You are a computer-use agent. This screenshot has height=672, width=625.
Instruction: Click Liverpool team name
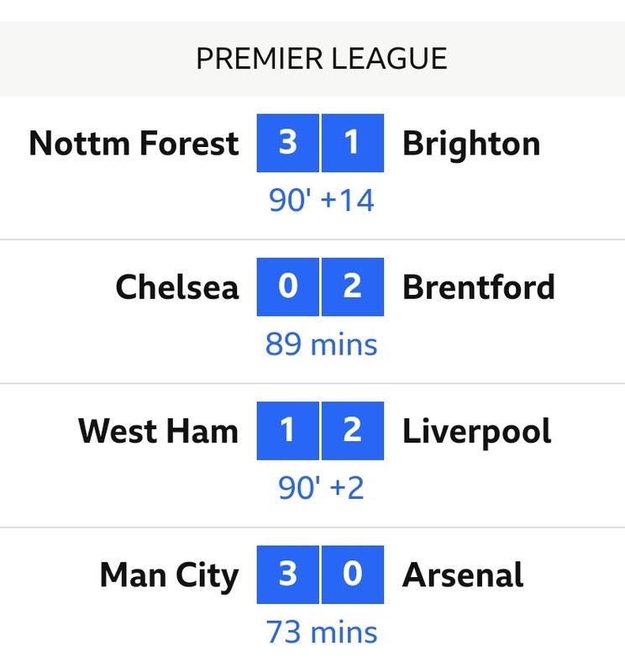[477, 431]
